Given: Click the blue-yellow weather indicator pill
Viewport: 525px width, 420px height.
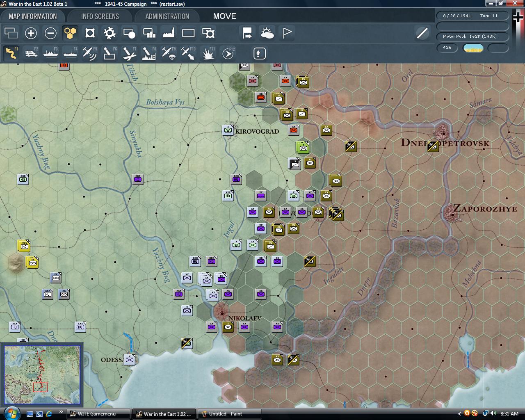Looking at the screenshot, I should 473,48.
